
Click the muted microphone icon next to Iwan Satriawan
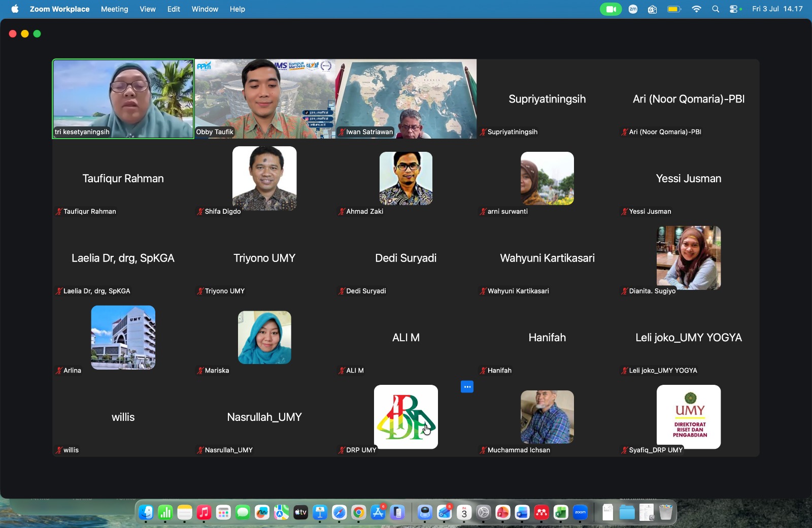pyautogui.click(x=342, y=132)
